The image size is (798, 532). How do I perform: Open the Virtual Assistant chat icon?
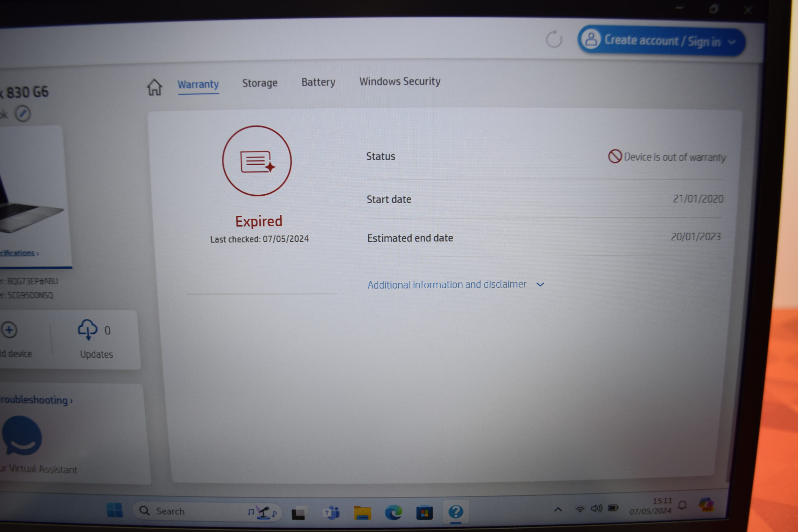pos(22,436)
